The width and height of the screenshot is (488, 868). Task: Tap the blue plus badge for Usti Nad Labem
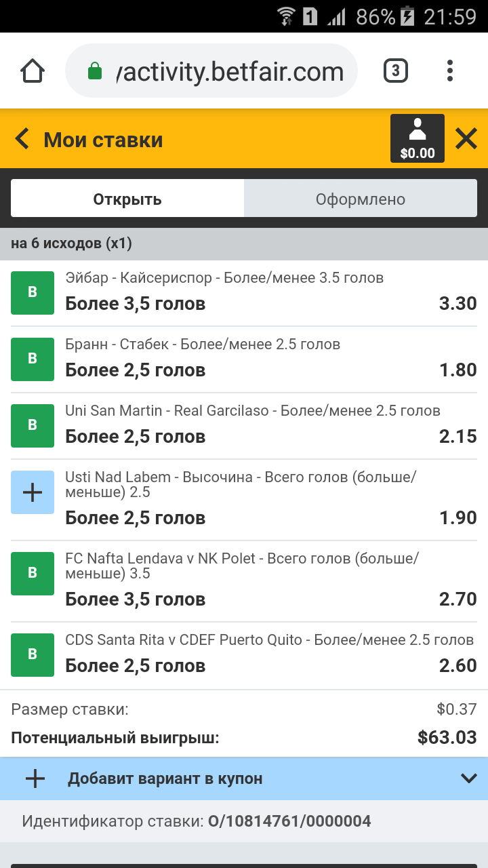pos(33,492)
